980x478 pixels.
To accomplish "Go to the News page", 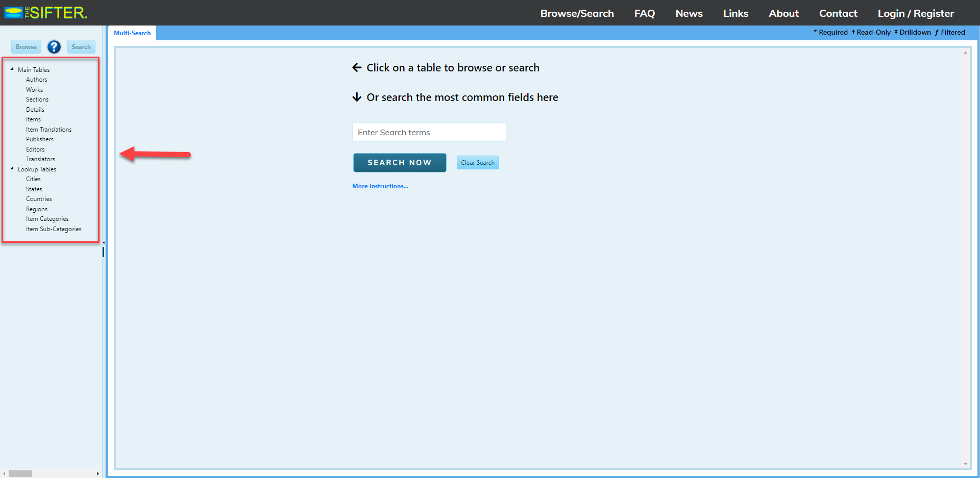I will click(x=689, y=13).
